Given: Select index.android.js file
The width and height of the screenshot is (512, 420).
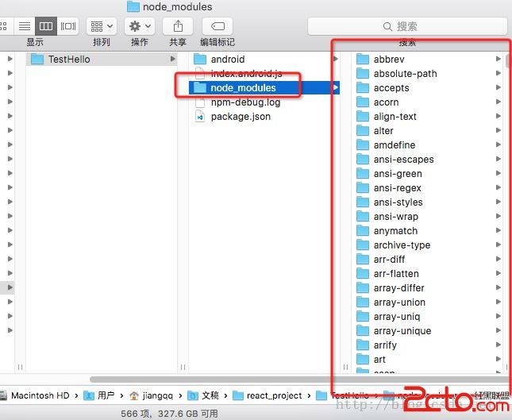Looking at the screenshot, I should click(264, 74).
